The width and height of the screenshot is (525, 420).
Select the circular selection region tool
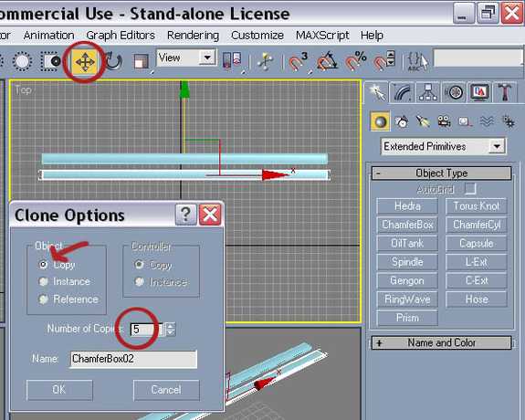tap(22, 61)
